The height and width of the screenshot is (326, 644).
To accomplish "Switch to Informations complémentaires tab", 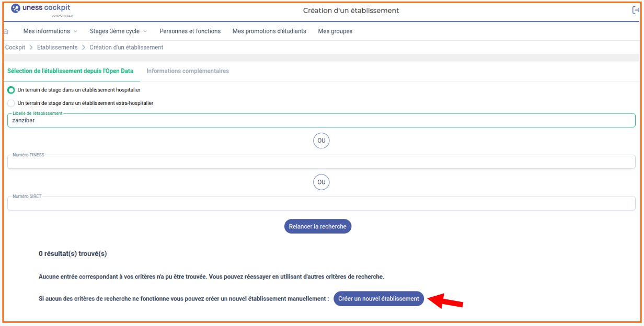I will (188, 71).
